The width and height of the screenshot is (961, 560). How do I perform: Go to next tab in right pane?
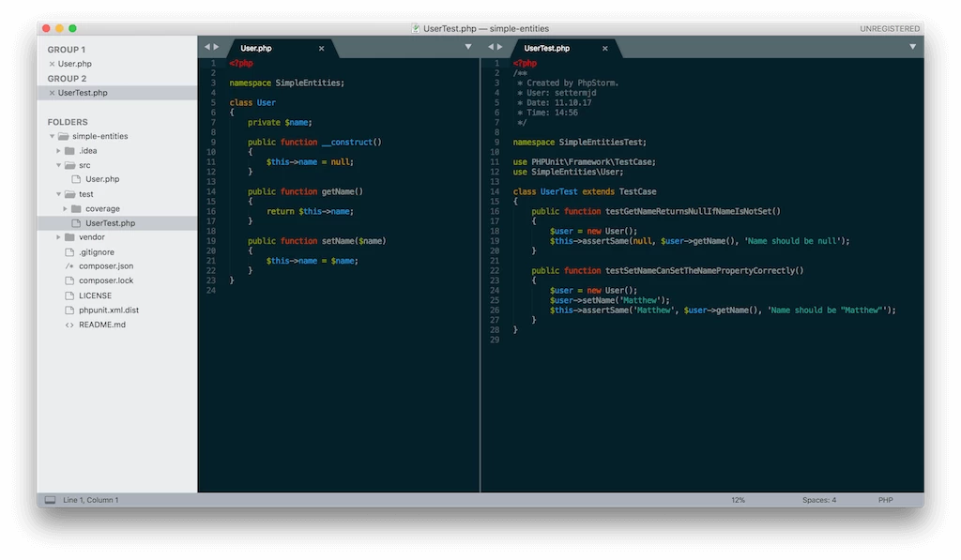click(x=499, y=47)
